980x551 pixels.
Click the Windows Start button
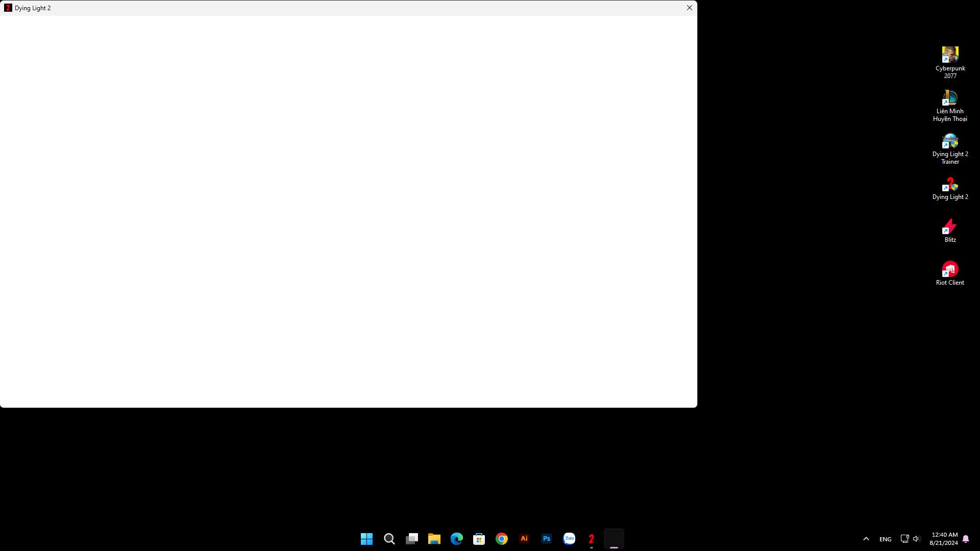pyautogui.click(x=366, y=539)
